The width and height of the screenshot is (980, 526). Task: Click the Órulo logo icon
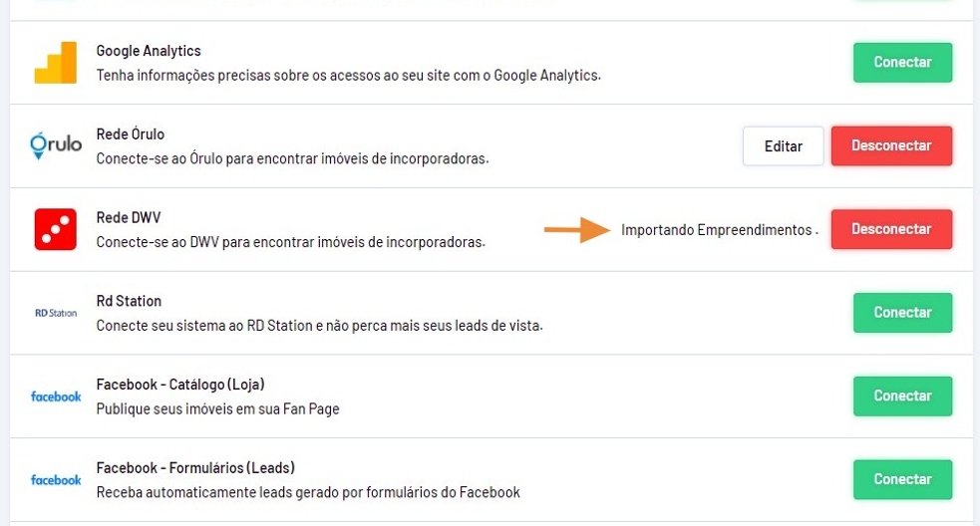[56, 145]
